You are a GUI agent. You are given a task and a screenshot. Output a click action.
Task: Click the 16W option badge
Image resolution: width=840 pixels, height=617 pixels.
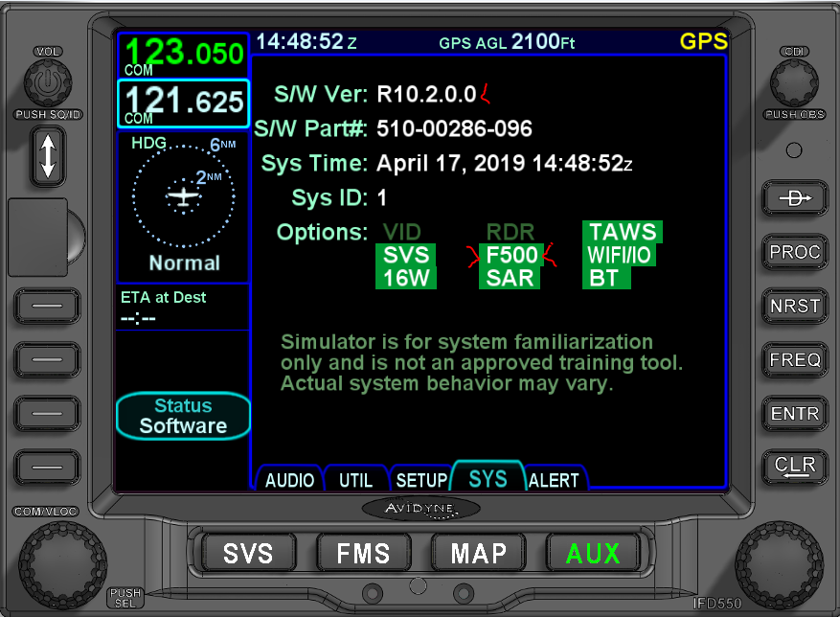[406, 278]
